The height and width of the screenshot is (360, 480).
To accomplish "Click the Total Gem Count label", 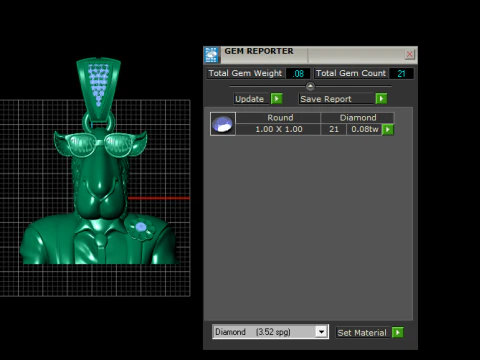I will coord(351,73).
